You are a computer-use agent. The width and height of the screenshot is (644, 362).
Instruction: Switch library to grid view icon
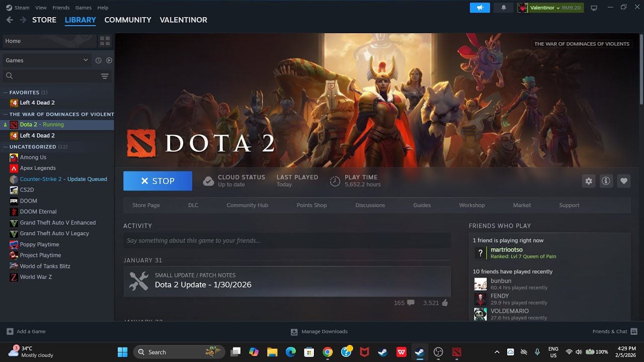(105, 41)
